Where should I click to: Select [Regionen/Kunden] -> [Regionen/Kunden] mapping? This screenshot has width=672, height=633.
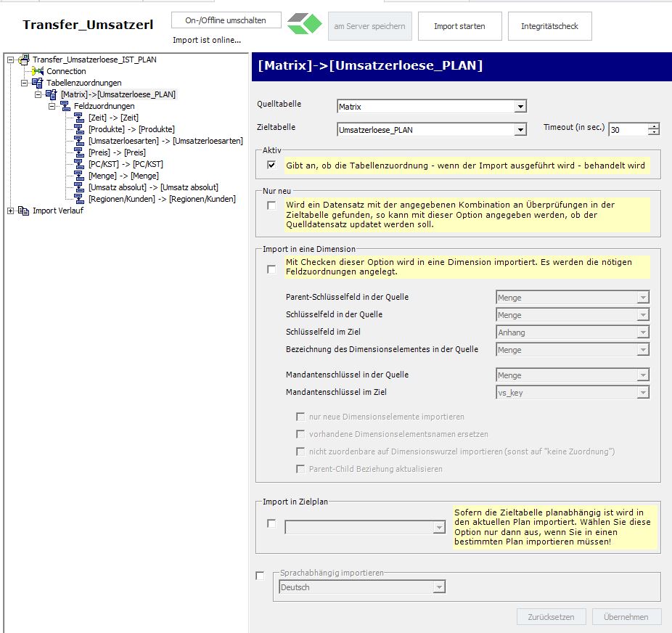[162, 199]
